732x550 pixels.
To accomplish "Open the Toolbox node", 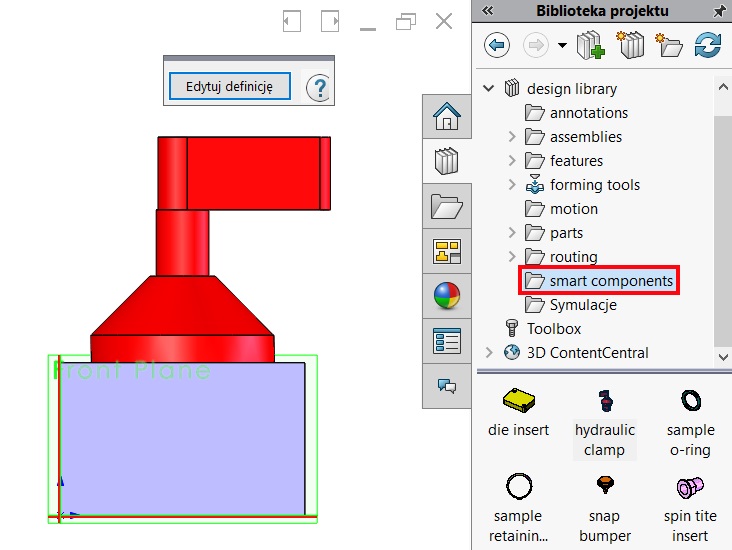I will point(554,329).
